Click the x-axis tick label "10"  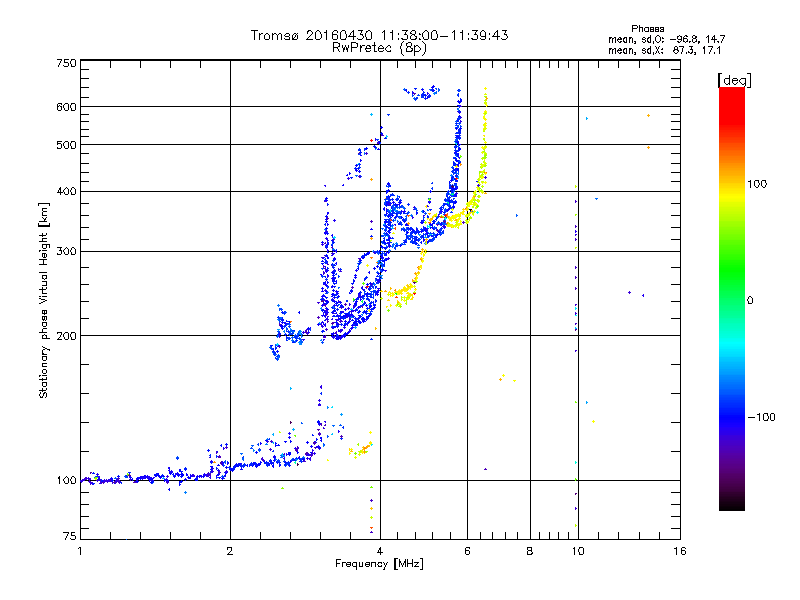[578, 551]
